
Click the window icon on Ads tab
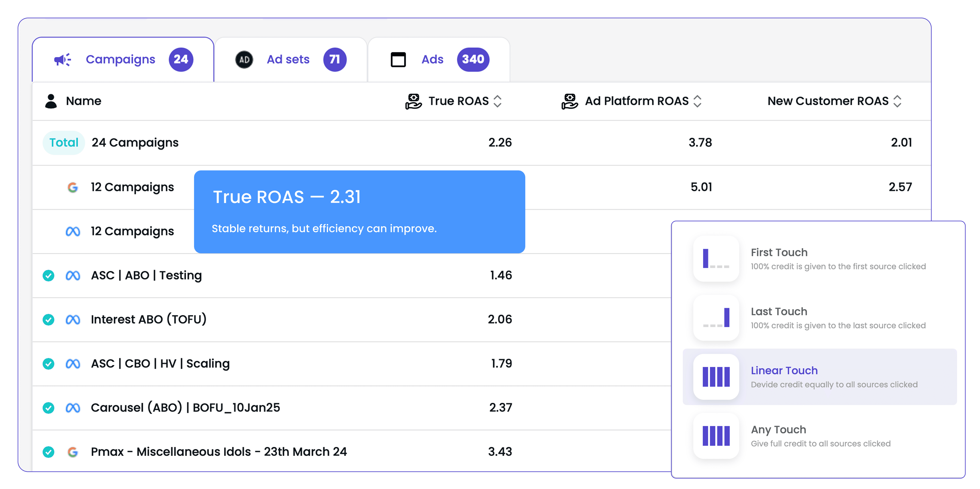coord(398,60)
